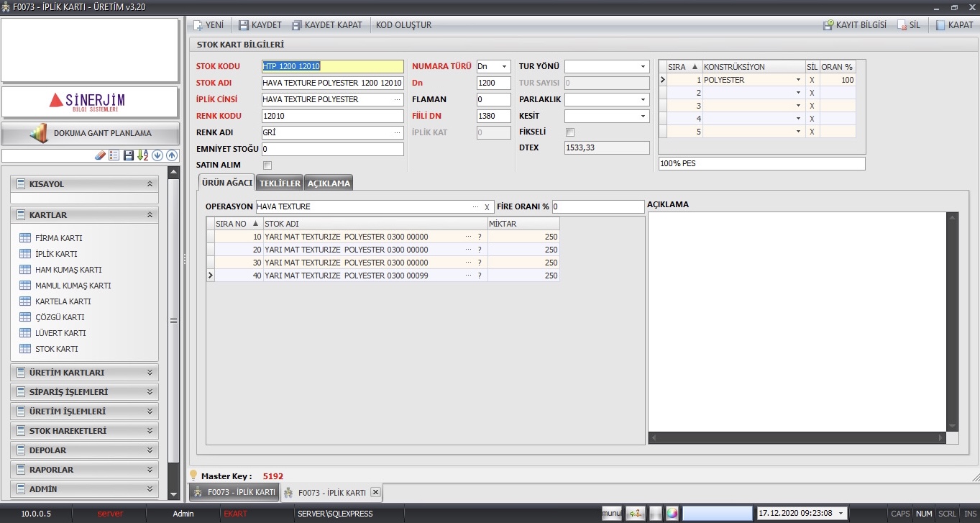Click the circled up arrow icon in sidebar
Screen dimensions: 980x523
[x=172, y=155]
